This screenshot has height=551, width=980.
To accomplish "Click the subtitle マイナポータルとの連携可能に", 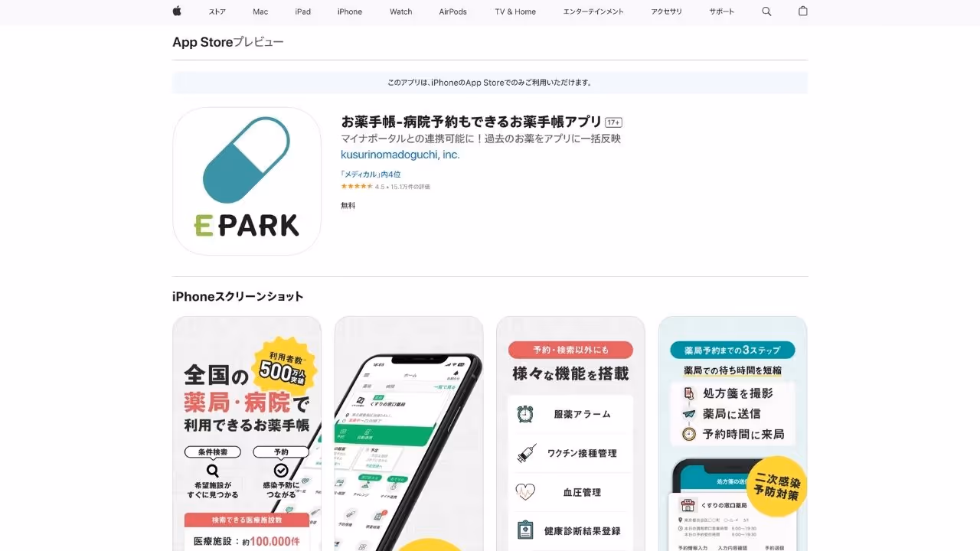I will click(481, 139).
